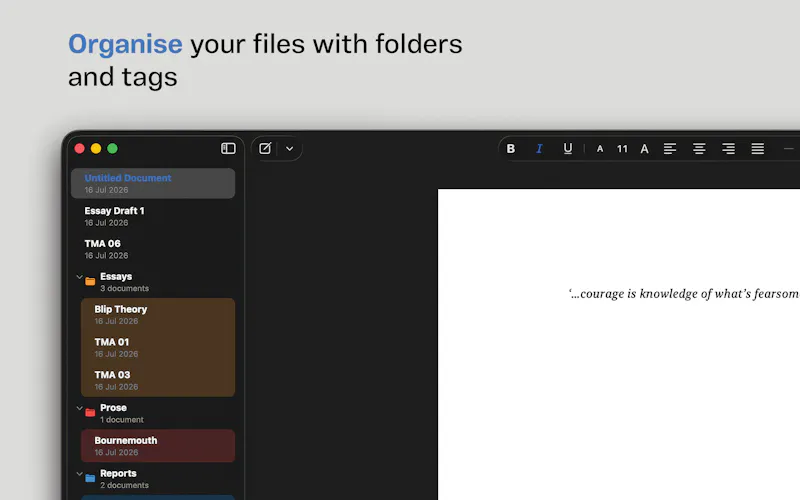Image resolution: width=800 pixels, height=500 pixels.
Task: Collapse the Prose folder chevron
Action: coord(79,408)
